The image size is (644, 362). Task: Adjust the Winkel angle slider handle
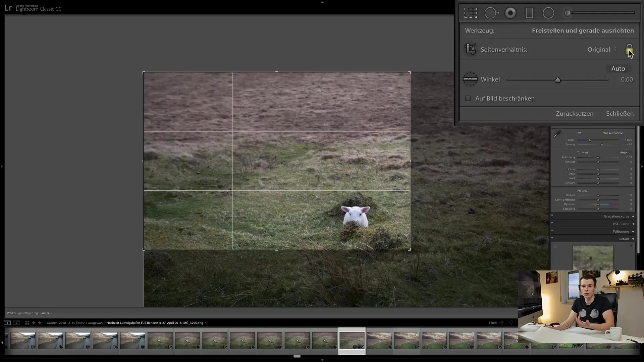pyautogui.click(x=557, y=80)
